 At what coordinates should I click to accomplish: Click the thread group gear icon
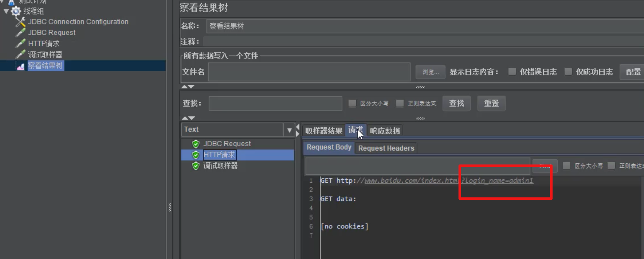[16, 11]
